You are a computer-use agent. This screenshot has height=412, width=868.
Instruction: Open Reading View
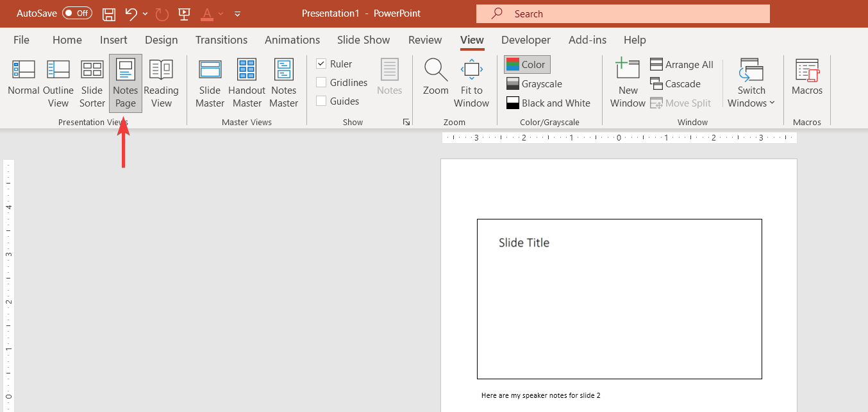pos(161,82)
